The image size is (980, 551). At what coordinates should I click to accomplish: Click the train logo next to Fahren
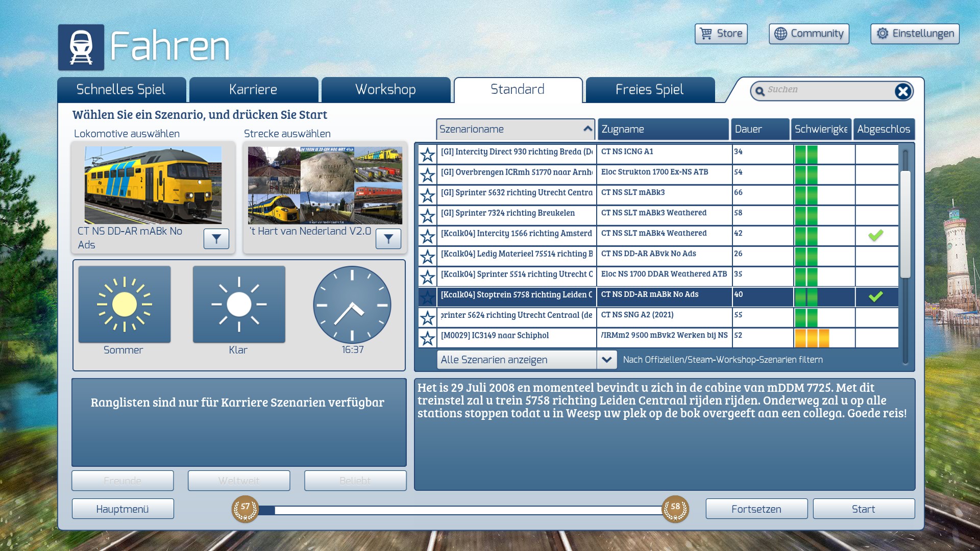click(81, 47)
